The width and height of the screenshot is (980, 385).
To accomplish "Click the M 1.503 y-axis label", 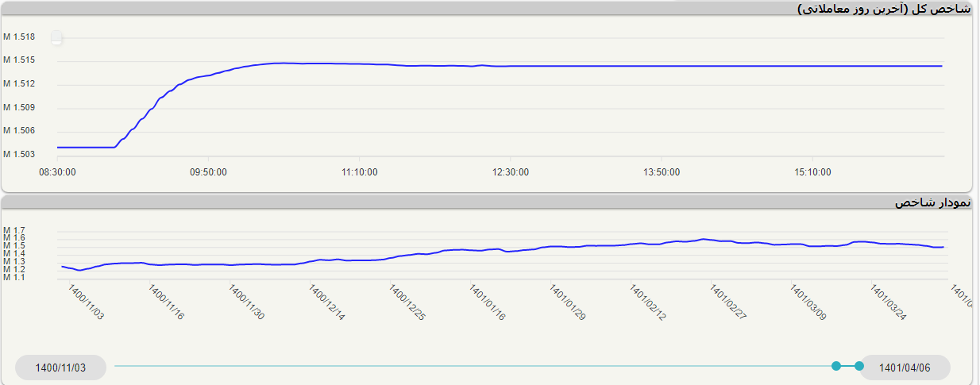I will pos(19,154).
